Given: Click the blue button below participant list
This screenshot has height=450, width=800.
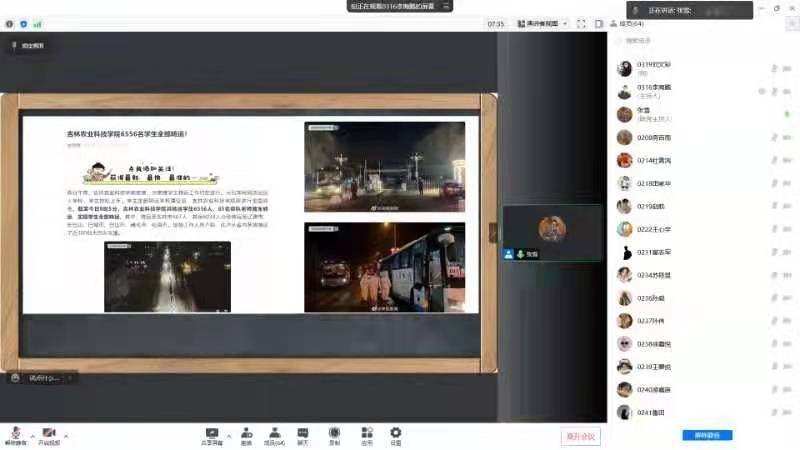Looking at the screenshot, I should click(707, 436).
